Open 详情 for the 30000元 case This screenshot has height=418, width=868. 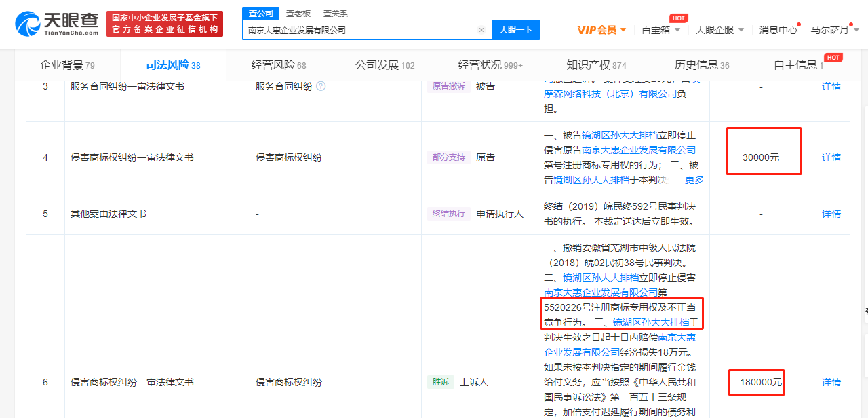(x=831, y=157)
